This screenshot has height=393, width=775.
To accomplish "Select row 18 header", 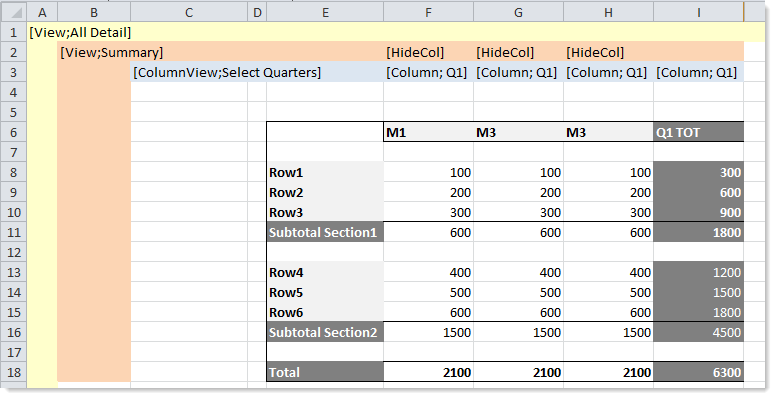I will [14, 372].
